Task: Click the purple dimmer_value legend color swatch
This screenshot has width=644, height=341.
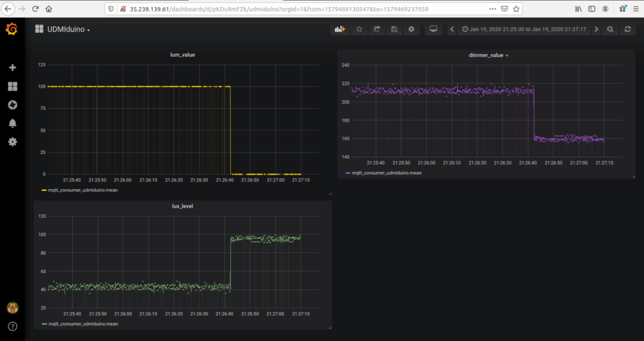Action: (348, 173)
